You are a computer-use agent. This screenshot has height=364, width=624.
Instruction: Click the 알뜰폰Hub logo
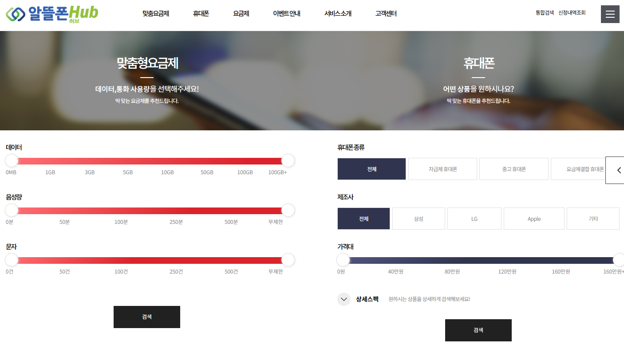click(51, 14)
